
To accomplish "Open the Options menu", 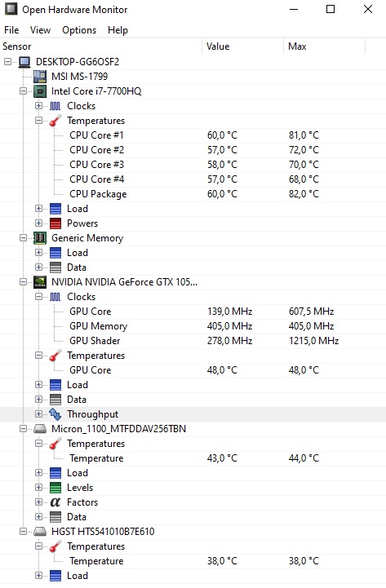I will [79, 30].
